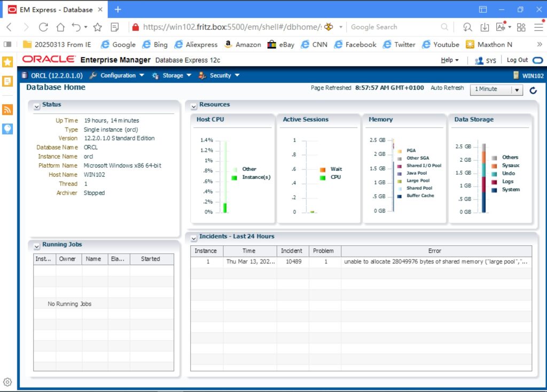Go back to the previous page
Screen dimensions: 547x392
[10, 27]
